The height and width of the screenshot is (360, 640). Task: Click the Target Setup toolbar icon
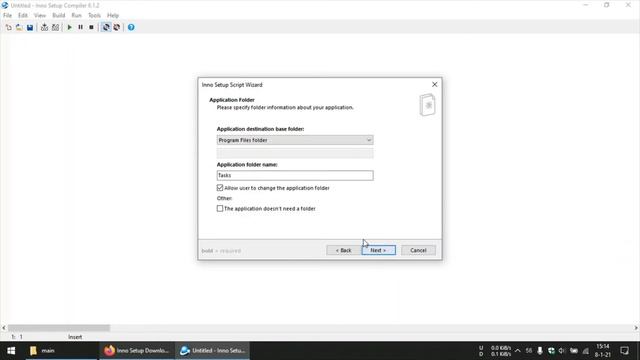click(x=106, y=27)
